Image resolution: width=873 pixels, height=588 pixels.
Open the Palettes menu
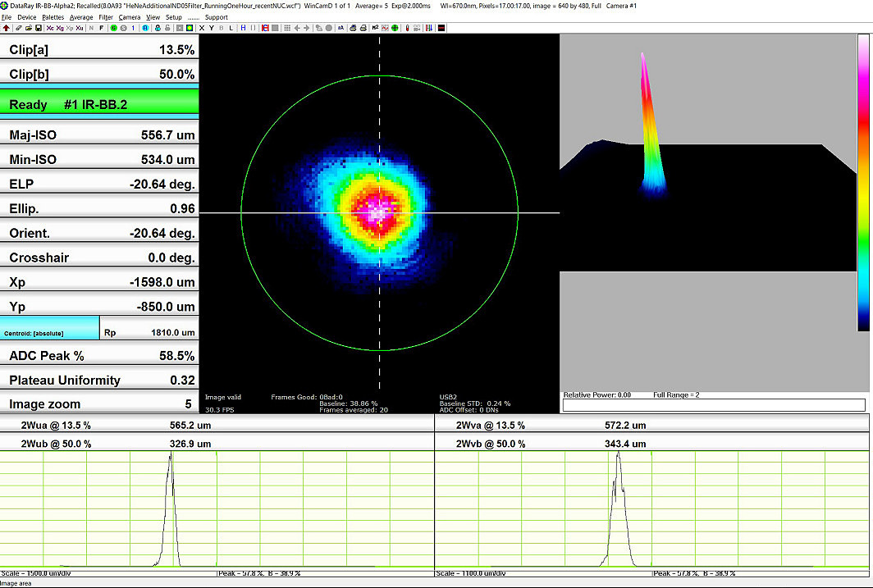point(53,17)
